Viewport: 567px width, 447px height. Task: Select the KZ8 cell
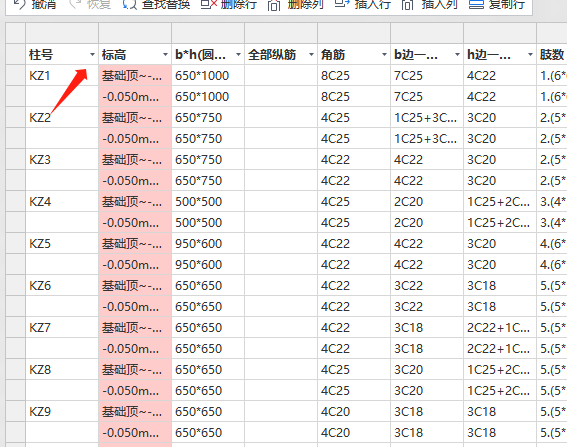(x=62, y=369)
